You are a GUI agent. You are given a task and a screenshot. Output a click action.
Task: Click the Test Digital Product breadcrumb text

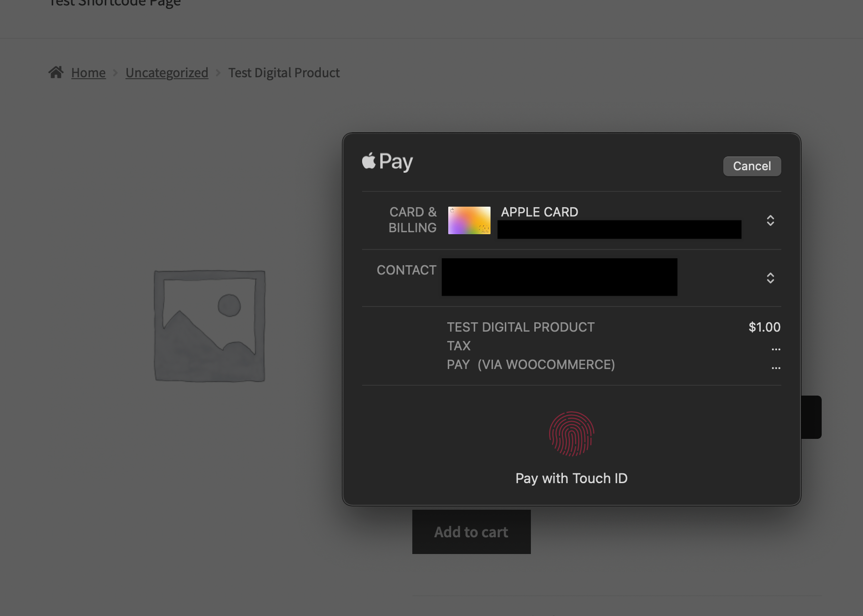(x=284, y=73)
